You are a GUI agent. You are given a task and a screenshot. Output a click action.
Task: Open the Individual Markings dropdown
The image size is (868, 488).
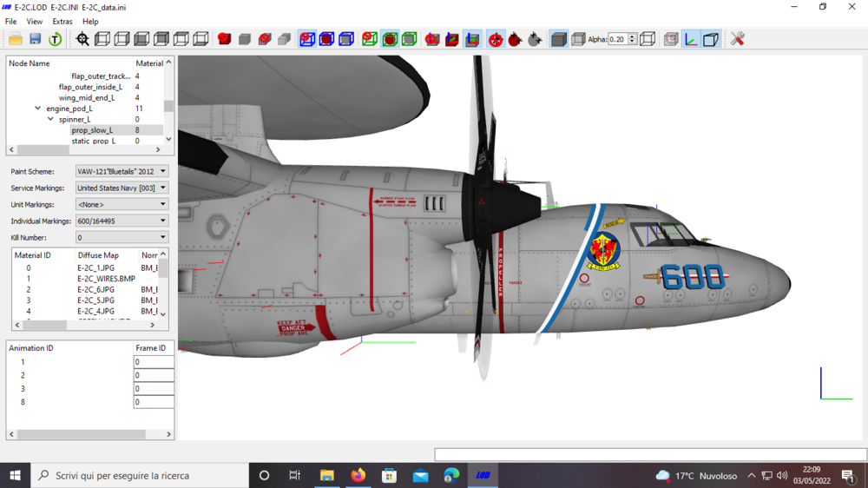click(x=122, y=221)
